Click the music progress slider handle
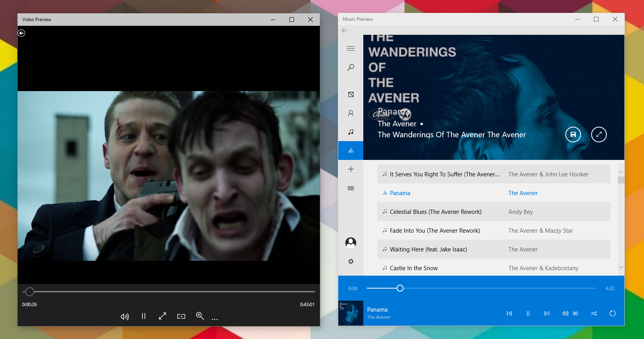 point(400,288)
